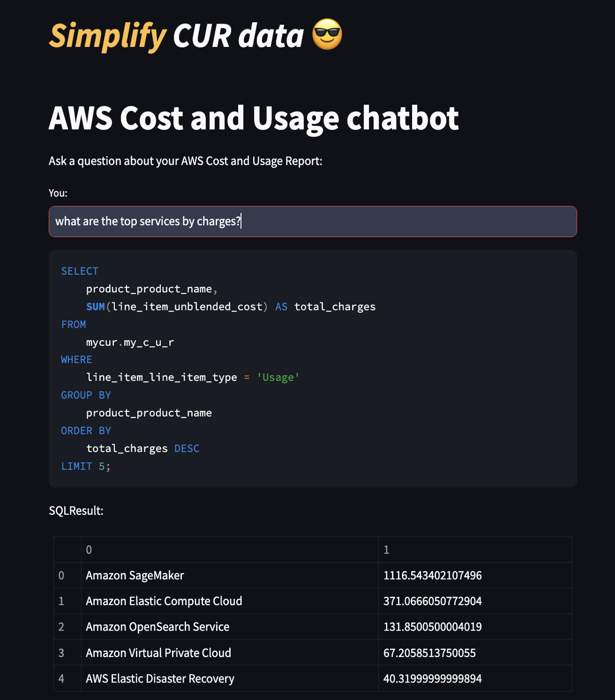Click the 'SQLResult:' label
The height and width of the screenshot is (700, 615).
coord(76,510)
